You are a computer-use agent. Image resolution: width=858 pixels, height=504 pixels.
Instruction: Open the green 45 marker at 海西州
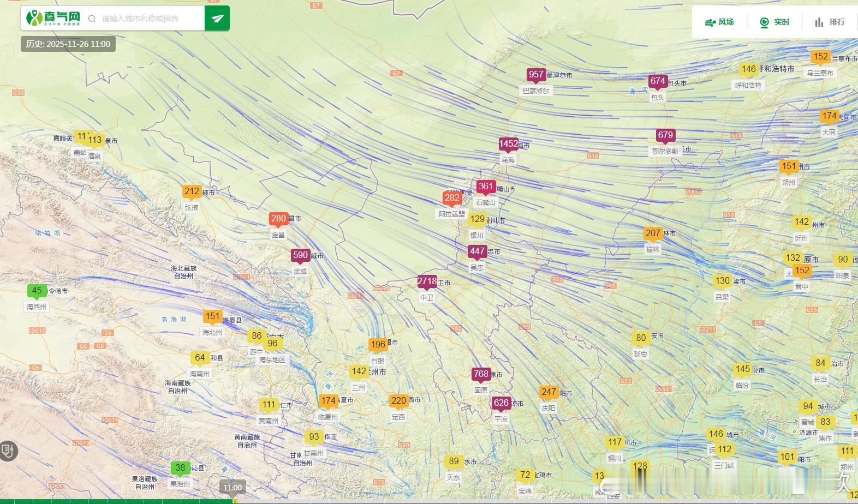click(x=37, y=291)
